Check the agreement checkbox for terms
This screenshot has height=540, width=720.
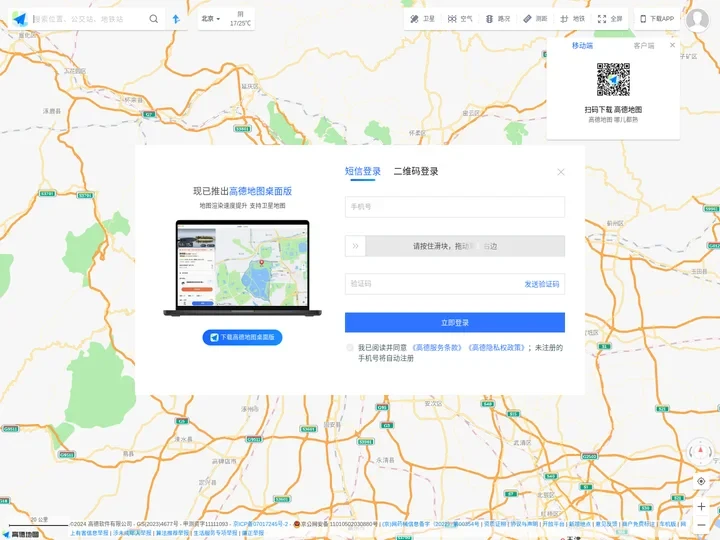tap(350, 348)
